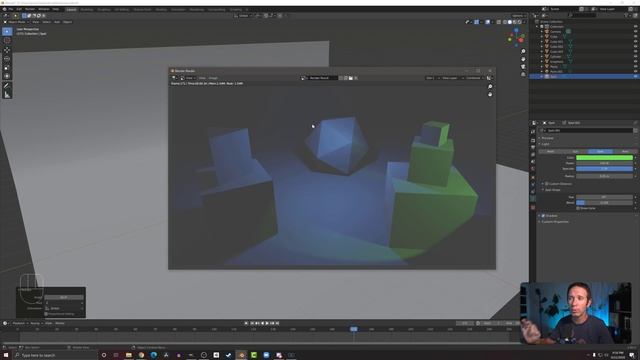Image resolution: width=640 pixels, height=360 pixels.
Task: Switch to the Modeling workspace tab
Action: tap(87, 9)
